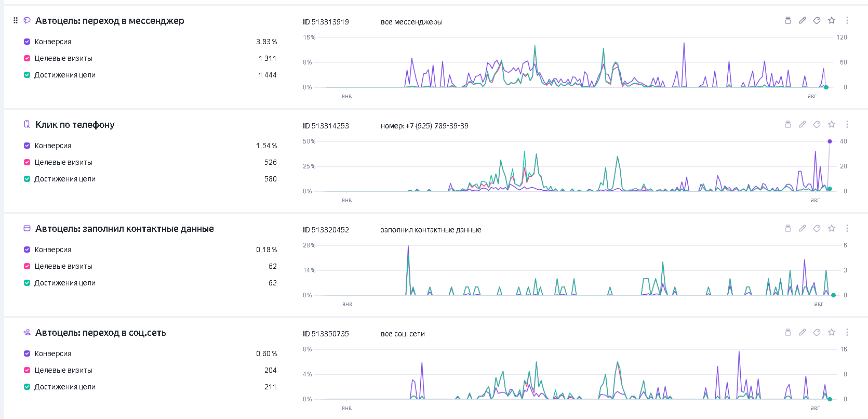
Task: Open 'Автоцель: заполнил контактные данные' title
Action: tap(125, 229)
